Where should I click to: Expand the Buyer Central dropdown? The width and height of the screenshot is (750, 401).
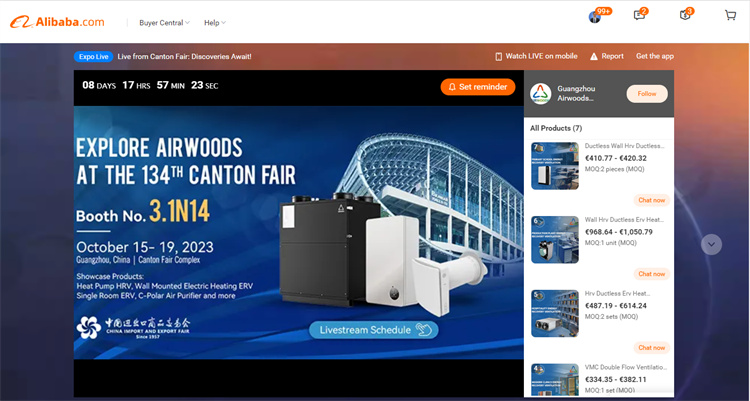[162, 22]
